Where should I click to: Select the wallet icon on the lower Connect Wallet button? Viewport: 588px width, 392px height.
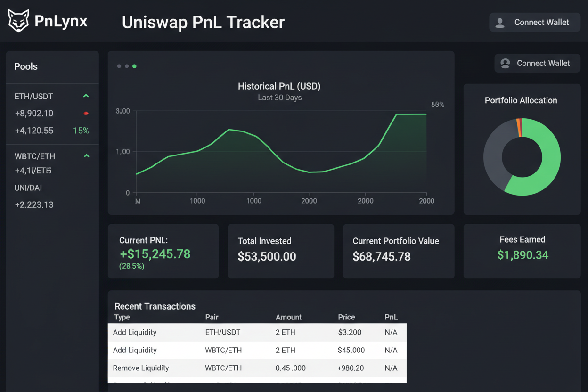[x=505, y=63]
